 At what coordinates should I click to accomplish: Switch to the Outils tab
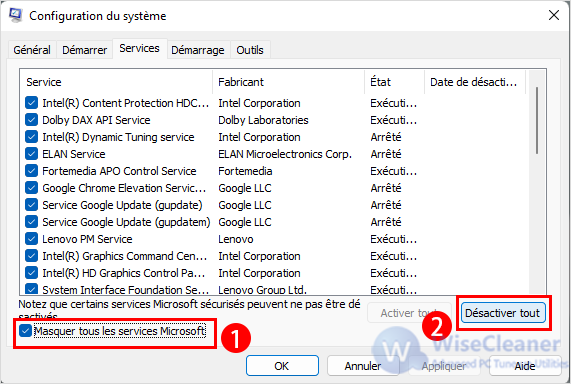pos(250,50)
